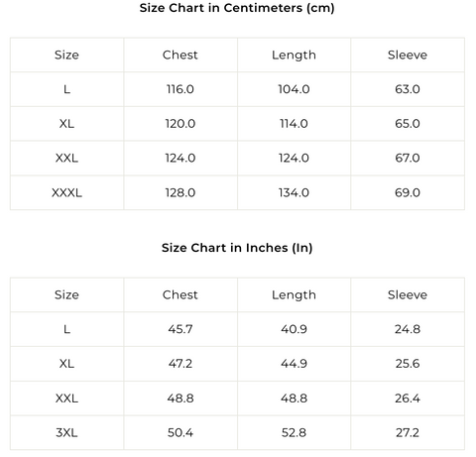
Task: Click the 'Size Chart in Centimeters (cm)' heading
Action: click(x=237, y=8)
